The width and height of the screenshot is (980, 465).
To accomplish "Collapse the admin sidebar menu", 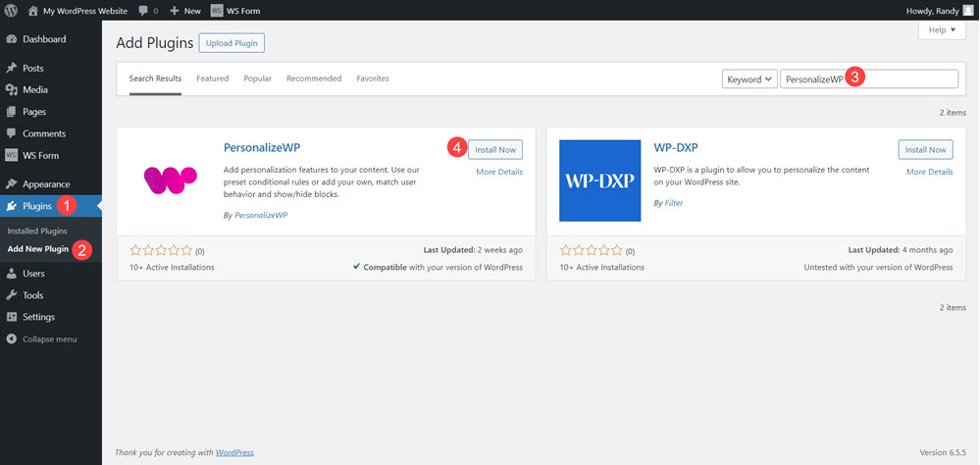I will click(x=51, y=338).
